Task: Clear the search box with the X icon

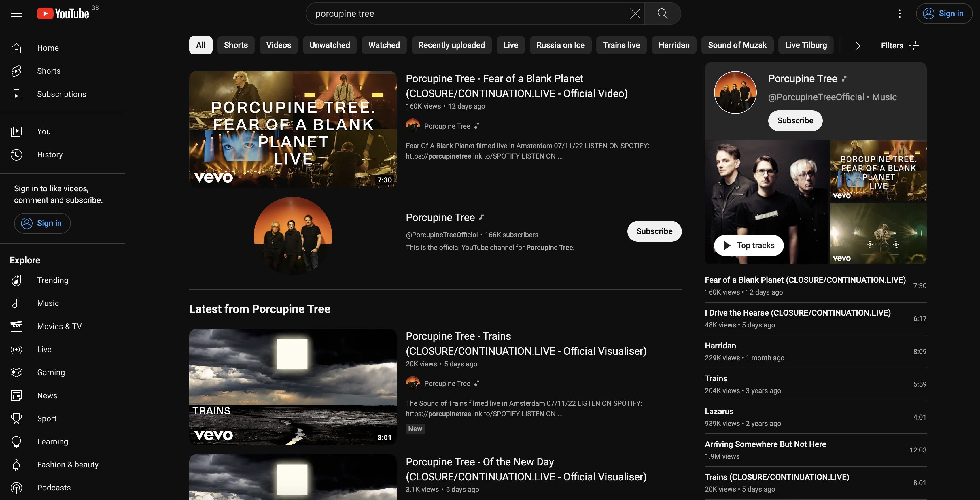Action: tap(635, 14)
